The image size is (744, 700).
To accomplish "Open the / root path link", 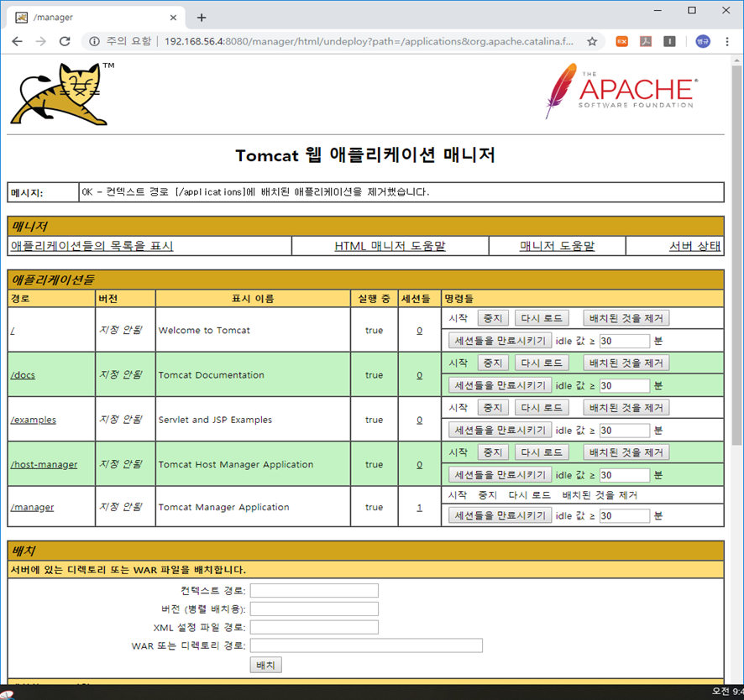I will (x=13, y=331).
